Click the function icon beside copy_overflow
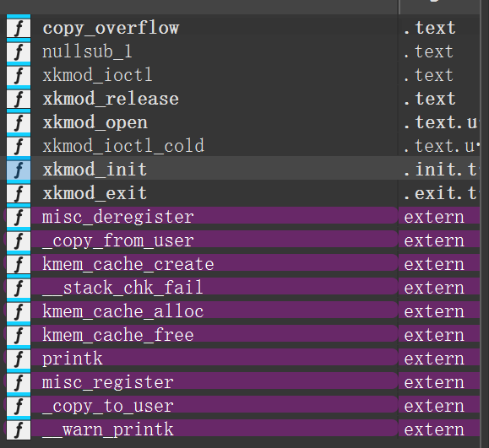 (x=19, y=28)
